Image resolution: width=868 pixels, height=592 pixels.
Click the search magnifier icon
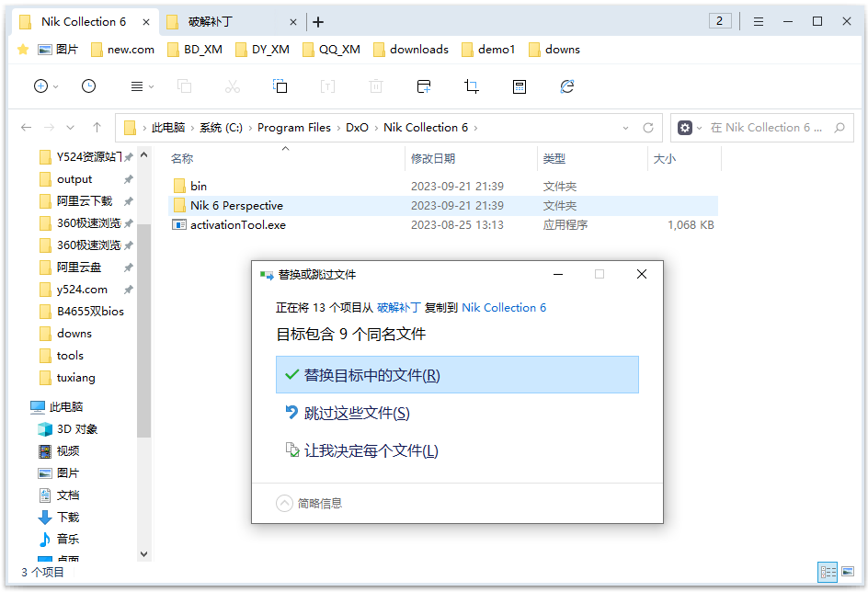pyautogui.click(x=839, y=128)
